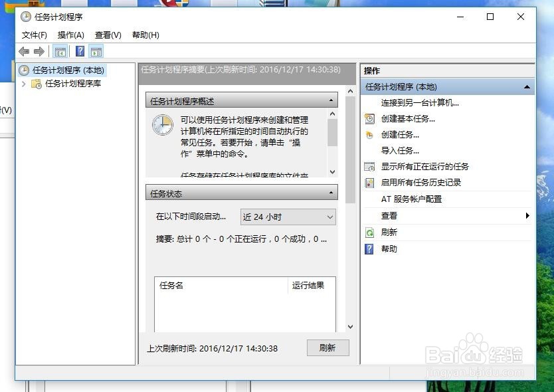Viewport: 554px width, 392px height.
Task: Expand the 任务计划程序库 tree node
Action: pyautogui.click(x=25, y=84)
